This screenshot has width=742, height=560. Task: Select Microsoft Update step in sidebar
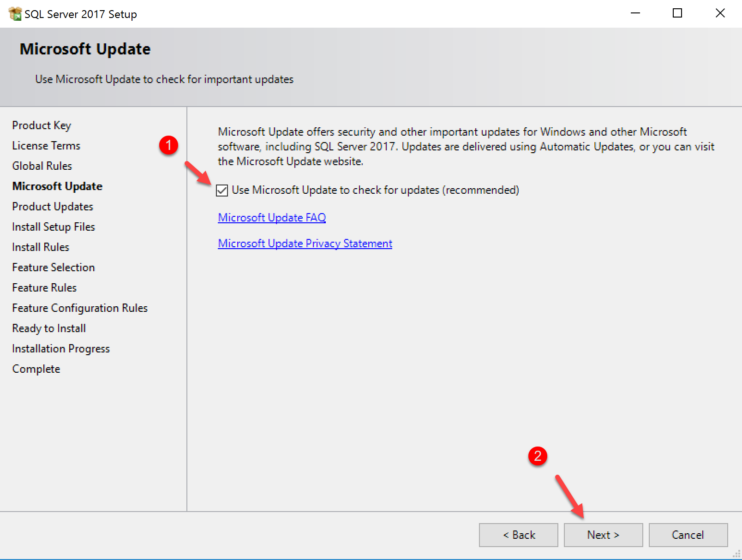57,186
